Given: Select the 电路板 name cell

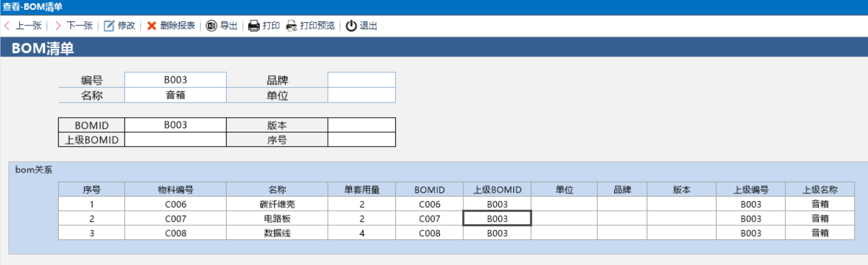Looking at the screenshot, I should [277, 219].
